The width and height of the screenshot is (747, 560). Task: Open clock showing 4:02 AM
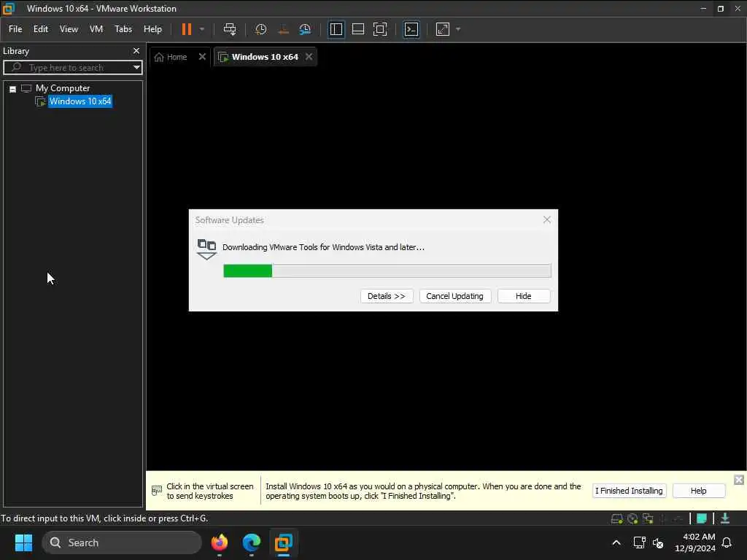[694, 542]
